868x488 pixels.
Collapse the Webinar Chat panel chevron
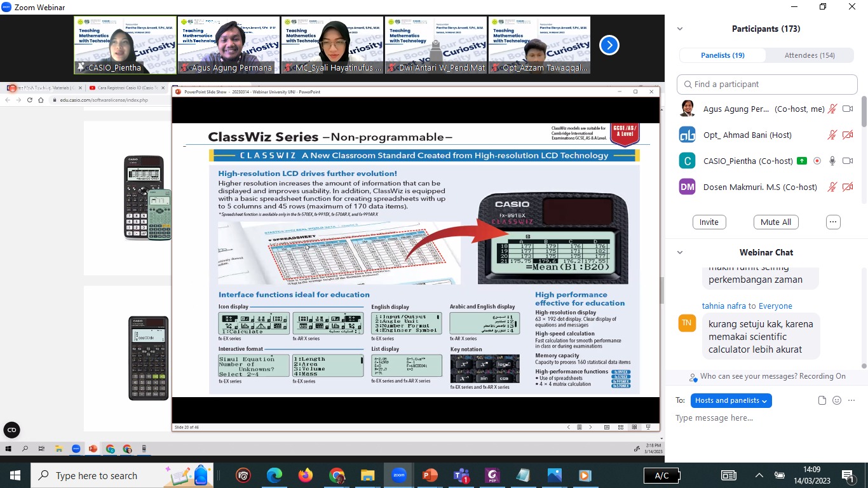[x=680, y=252]
